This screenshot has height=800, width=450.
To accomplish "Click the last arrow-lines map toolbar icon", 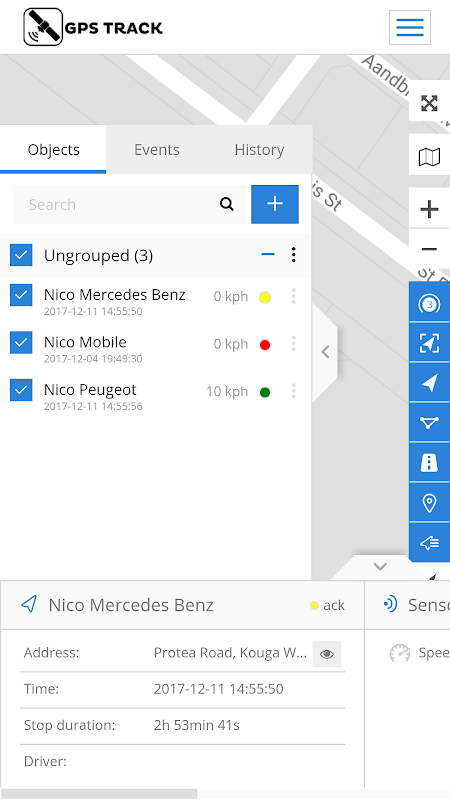I will pyautogui.click(x=429, y=543).
